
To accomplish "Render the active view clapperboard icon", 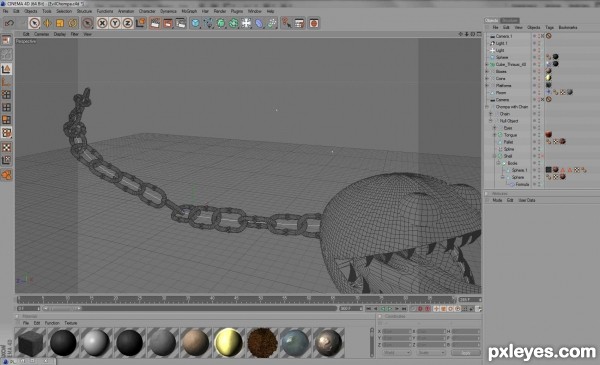I will 155,23.
